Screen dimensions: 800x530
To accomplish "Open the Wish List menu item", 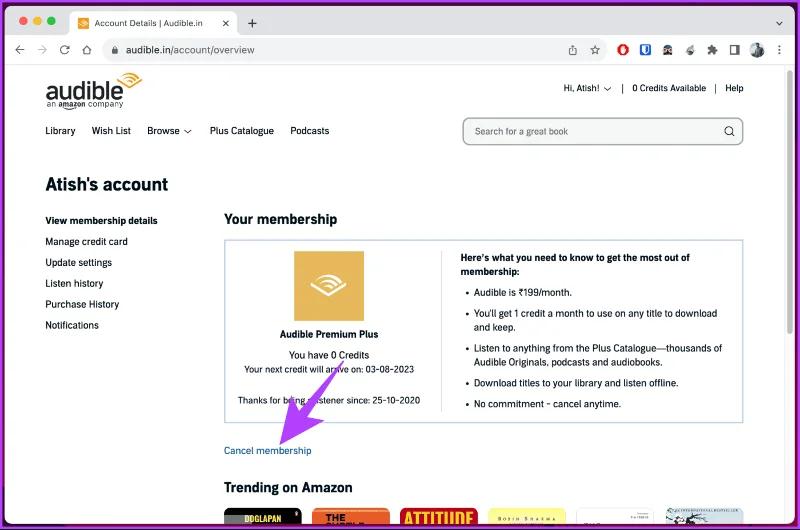I will pos(111,131).
